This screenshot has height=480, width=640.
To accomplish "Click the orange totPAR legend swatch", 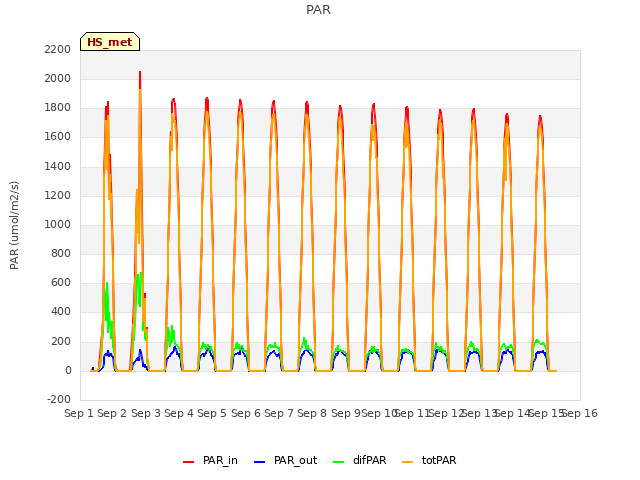I will coord(407,462).
